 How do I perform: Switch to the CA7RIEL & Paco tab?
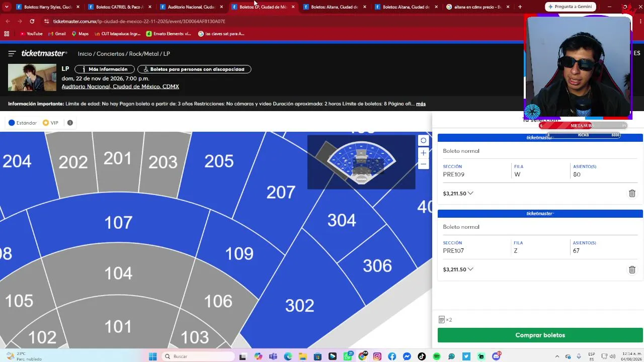point(120,7)
